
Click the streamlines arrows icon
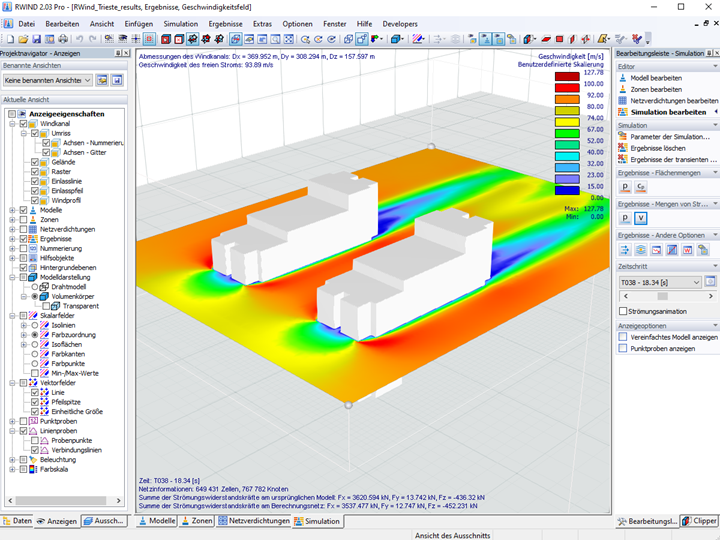pyautogui.click(x=625, y=250)
